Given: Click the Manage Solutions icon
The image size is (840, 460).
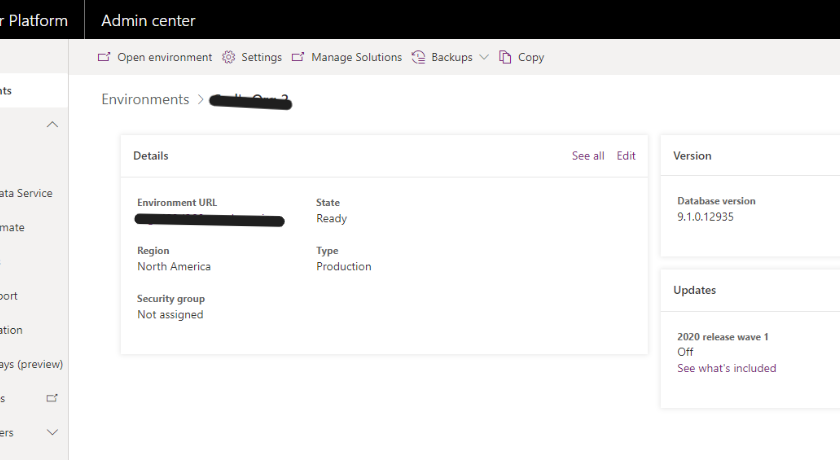Looking at the screenshot, I should pos(298,57).
